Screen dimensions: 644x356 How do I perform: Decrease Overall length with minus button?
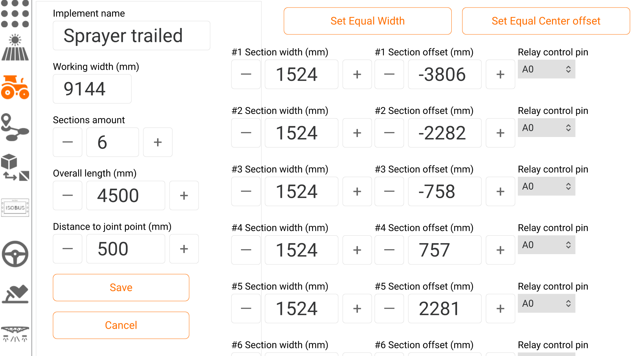pyautogui.click(x=68, y=196)
